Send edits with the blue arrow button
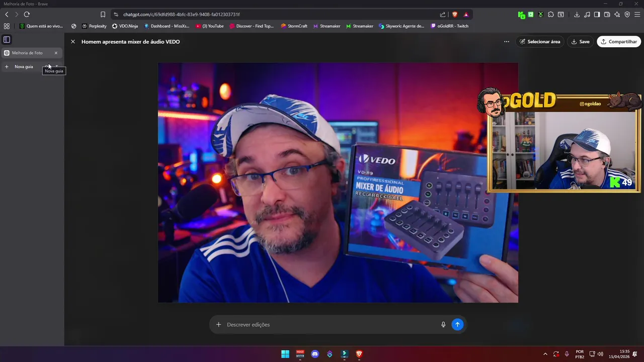The image size is (644, 362). click(457, 325)
